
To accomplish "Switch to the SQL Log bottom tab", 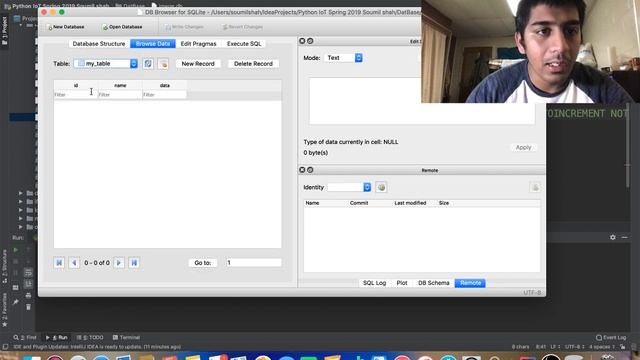I will click(x=374, y=283).
